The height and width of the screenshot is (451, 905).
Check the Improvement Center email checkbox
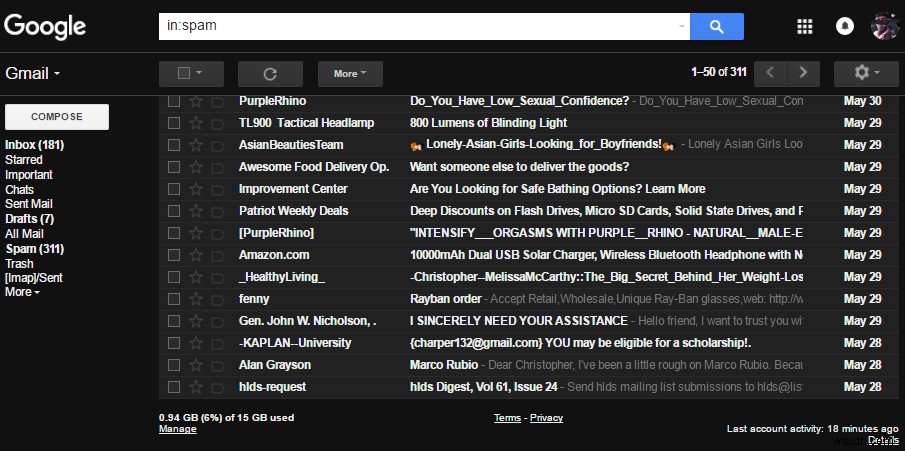pos(174,189)
